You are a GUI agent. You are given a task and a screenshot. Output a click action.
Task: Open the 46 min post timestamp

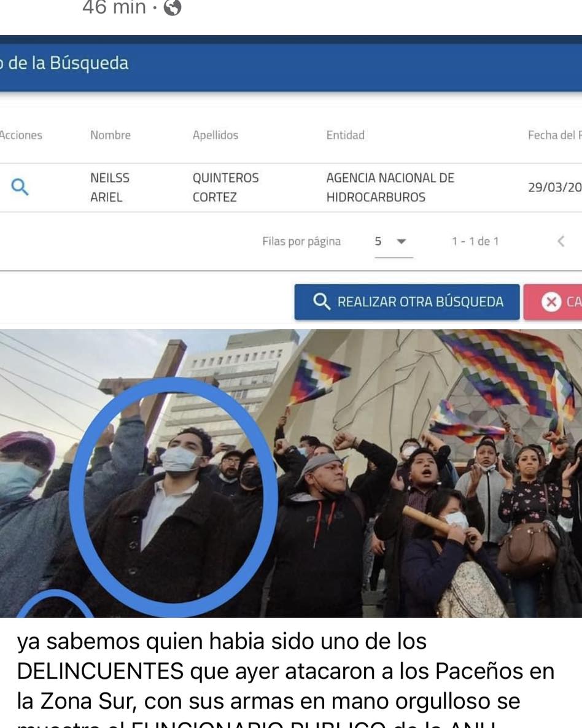point(114,7)
